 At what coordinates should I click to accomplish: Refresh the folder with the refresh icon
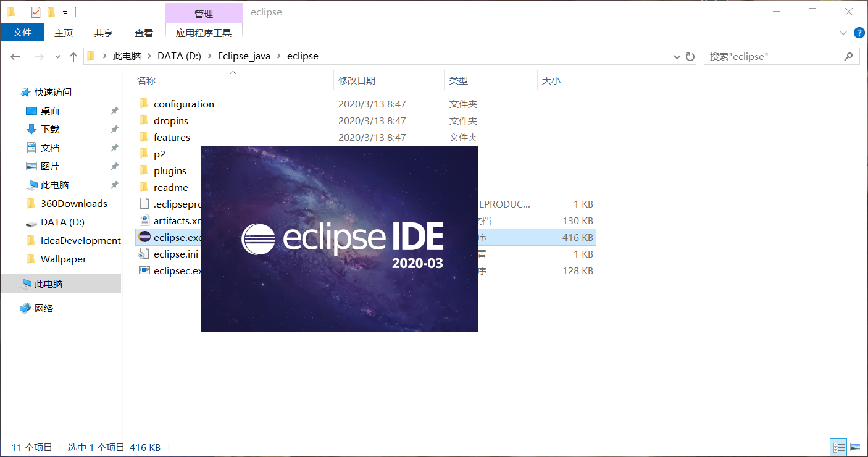(690, 56)
